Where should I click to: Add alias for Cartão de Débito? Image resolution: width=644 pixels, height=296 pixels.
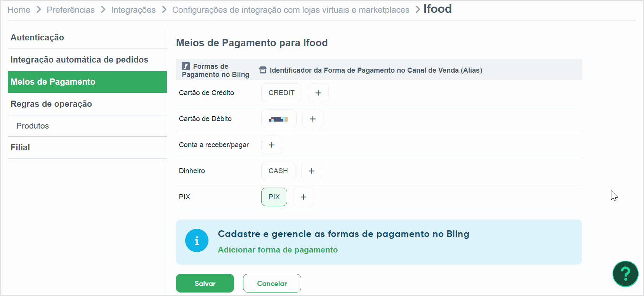pos(312,119)
